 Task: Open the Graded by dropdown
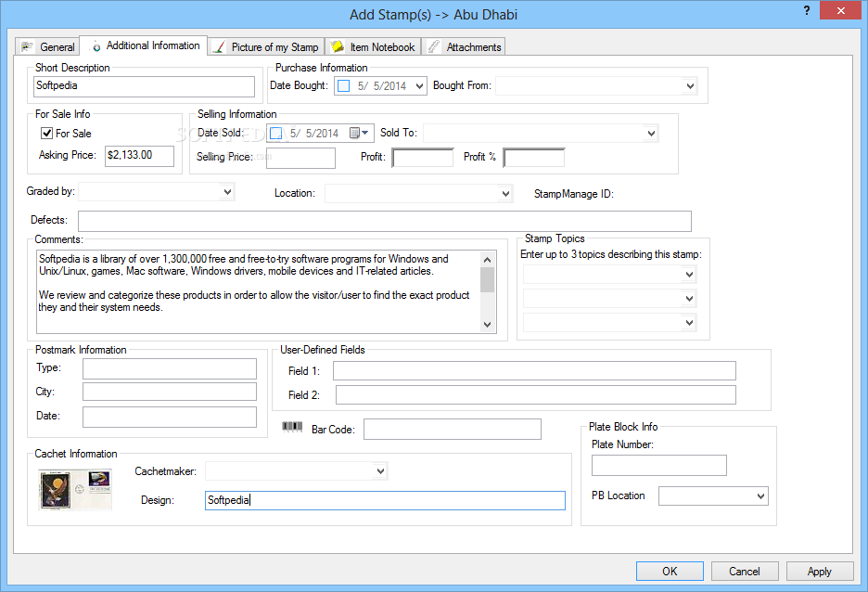tap(227, 191)
